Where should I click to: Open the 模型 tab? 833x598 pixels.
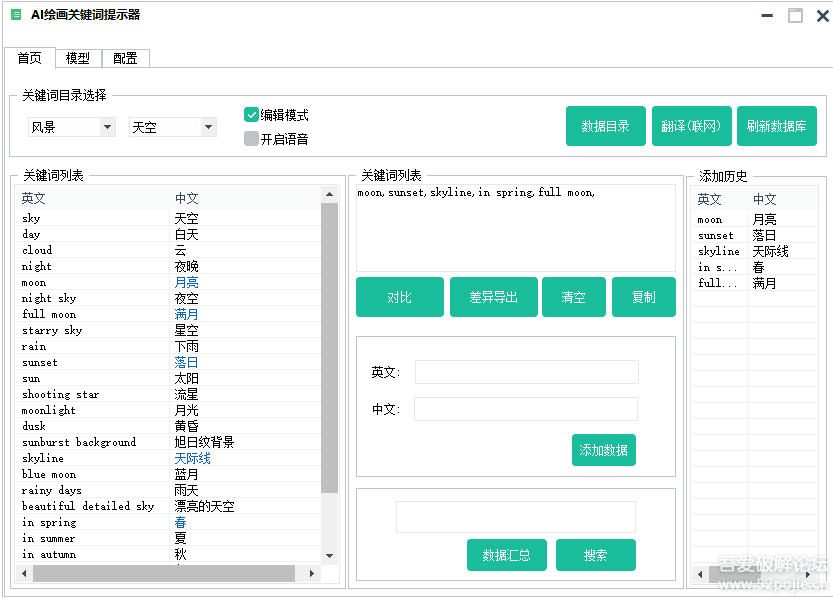[x=78, y=58]
